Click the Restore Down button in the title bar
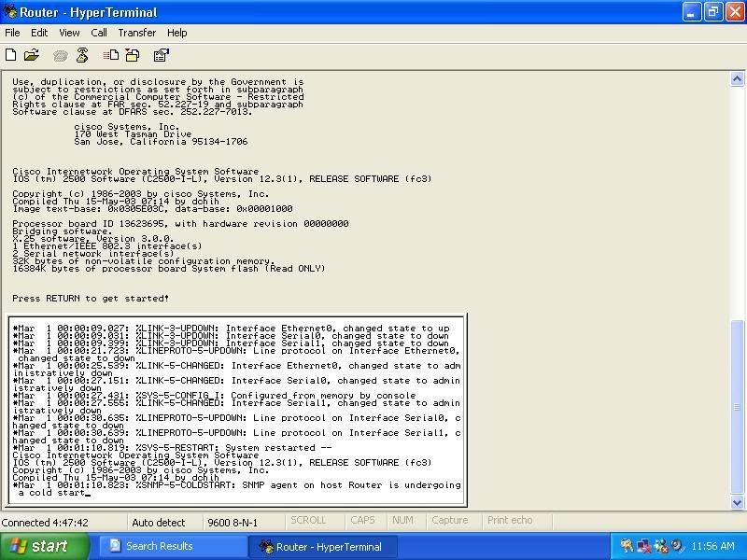 (x=713, y=12)
